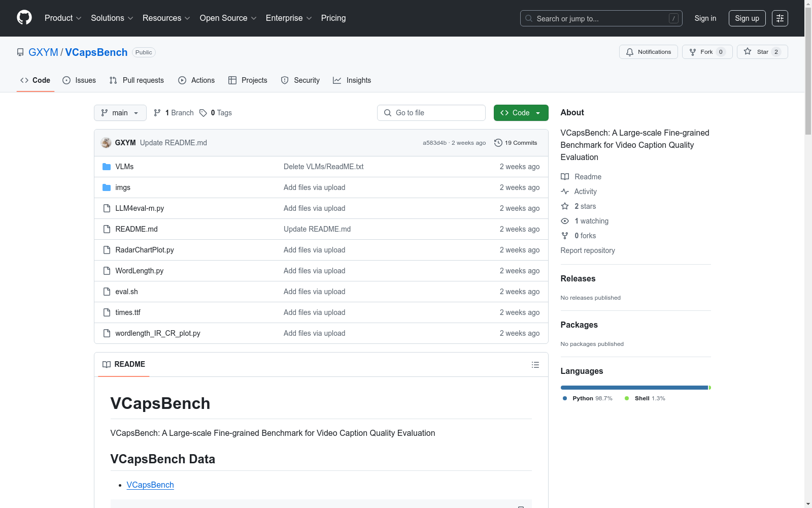Open the wordlength_IR_CR_plot.py file

[x=158, y=333]
